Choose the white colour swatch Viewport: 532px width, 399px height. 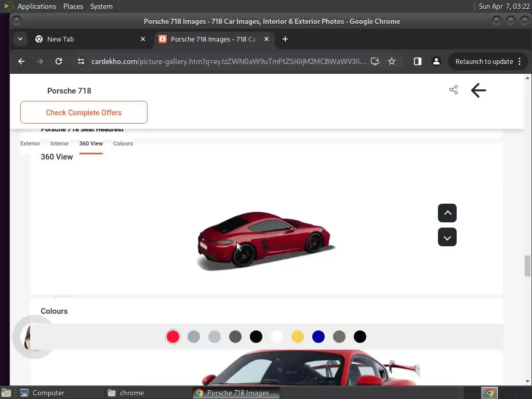pyautogui.click(x=277, y=337)
